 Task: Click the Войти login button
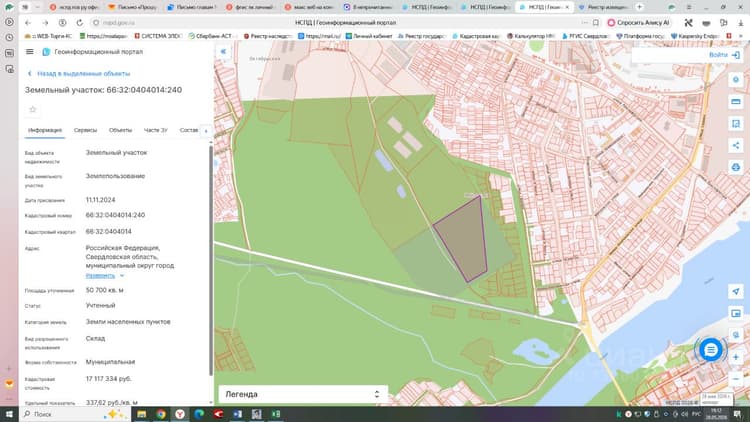click(x=724, y=55)
